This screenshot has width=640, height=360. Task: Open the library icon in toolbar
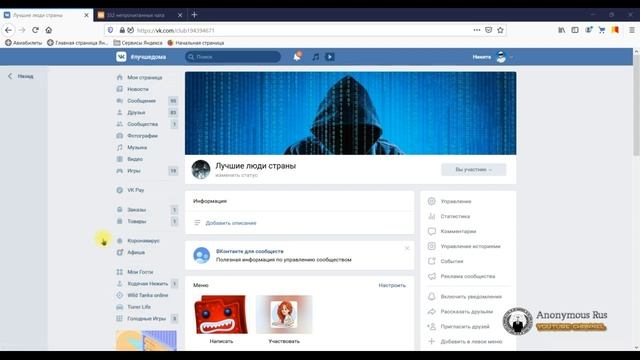point(562,30)
